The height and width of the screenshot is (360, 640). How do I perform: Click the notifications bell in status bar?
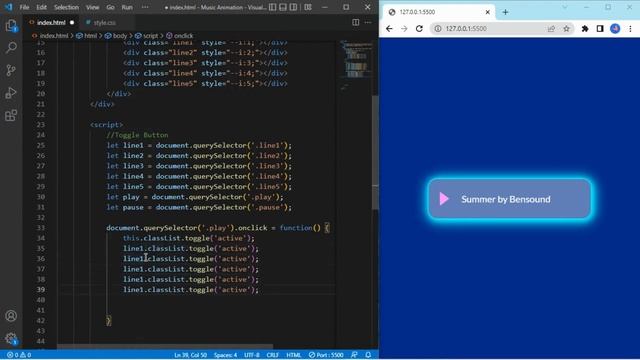(368, 355)
